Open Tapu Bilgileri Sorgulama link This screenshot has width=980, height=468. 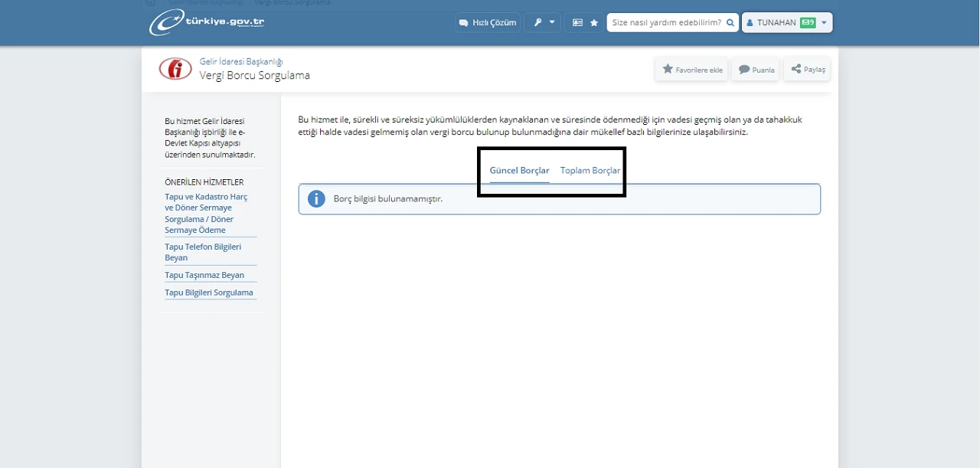coord(208,293)
